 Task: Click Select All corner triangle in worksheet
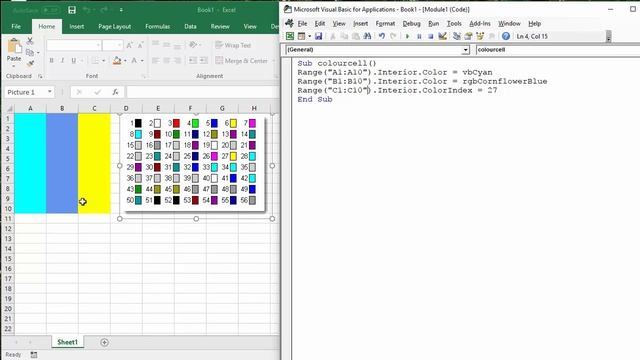(9, 109)
